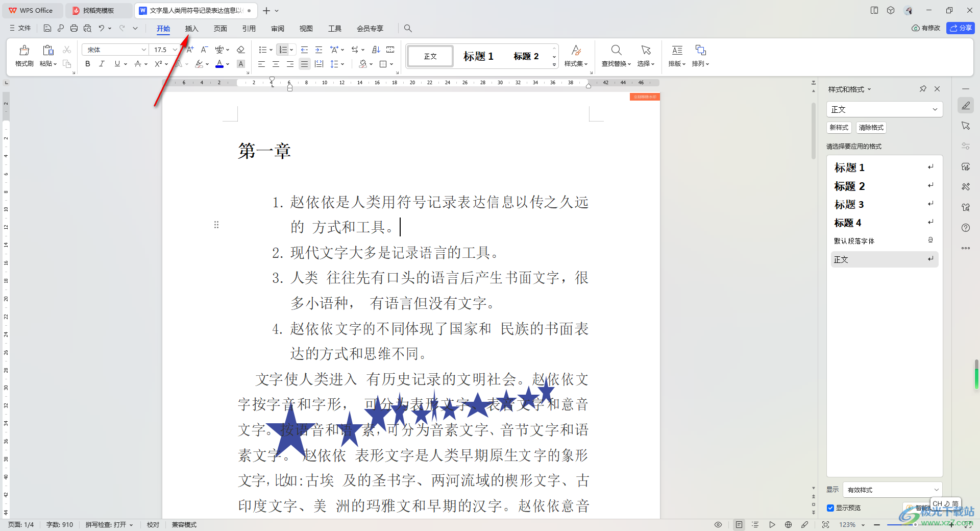This screenshot has width=980, height=531.
Task: Click the character shading A icon
Action: [x=241, y=64]
